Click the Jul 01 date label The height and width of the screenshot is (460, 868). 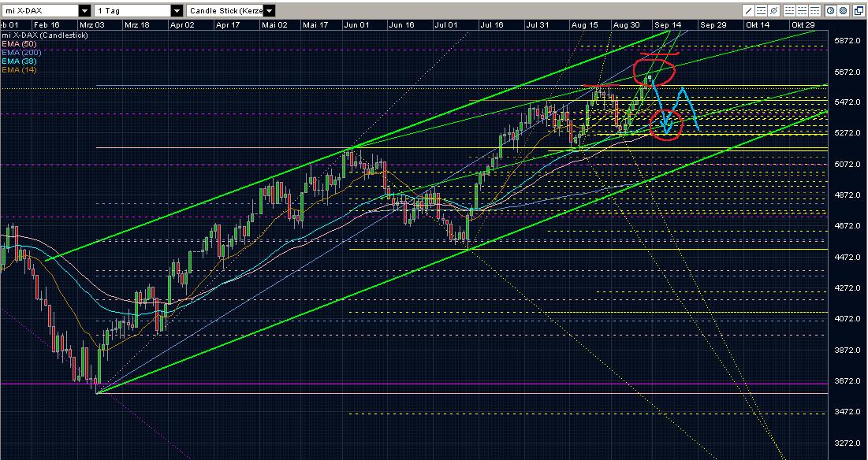pyautogui.click(x=446, y=25)
